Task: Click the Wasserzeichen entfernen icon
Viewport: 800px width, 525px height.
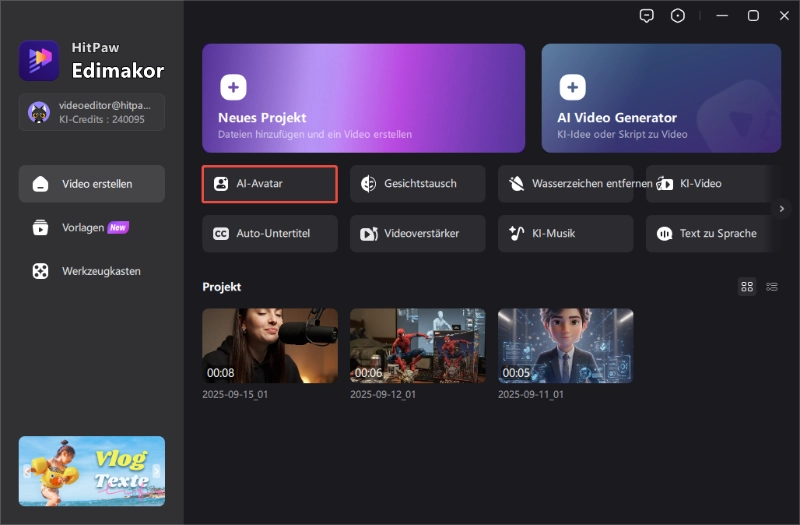Action: (x=516, y=184)
